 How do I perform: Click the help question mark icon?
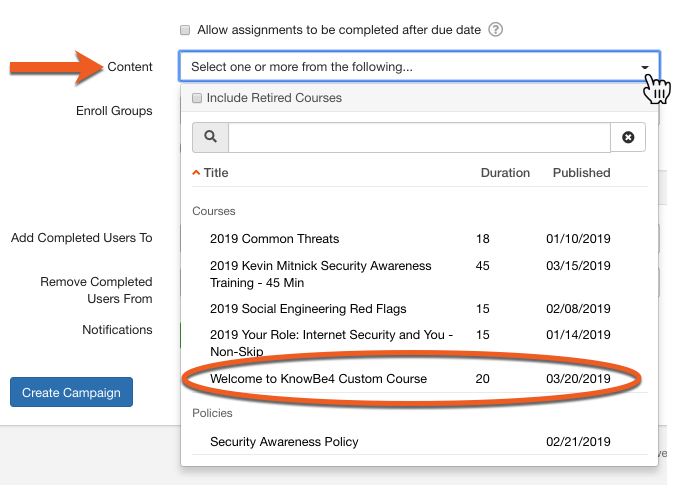pyautogui.click(x=495, y=30)
